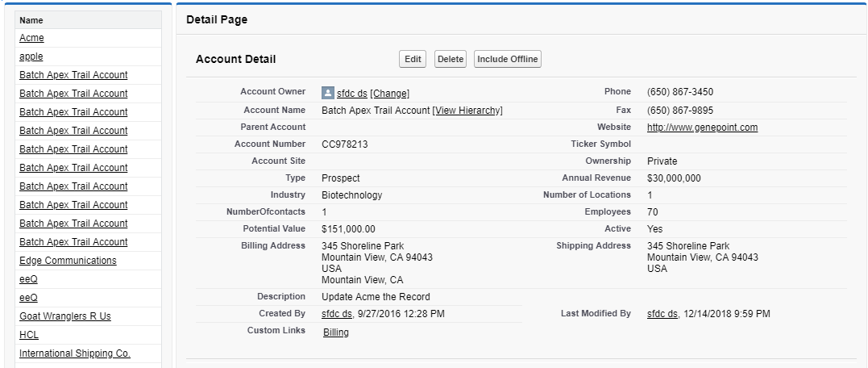
Task: Open the View Hierarchy link
Action: coord(467,111)
